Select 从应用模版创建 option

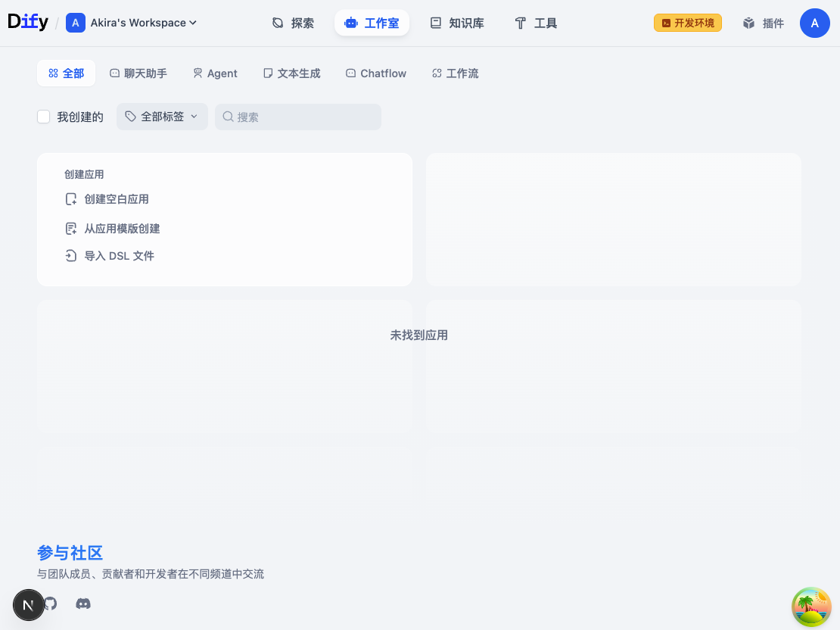point(123,228)
